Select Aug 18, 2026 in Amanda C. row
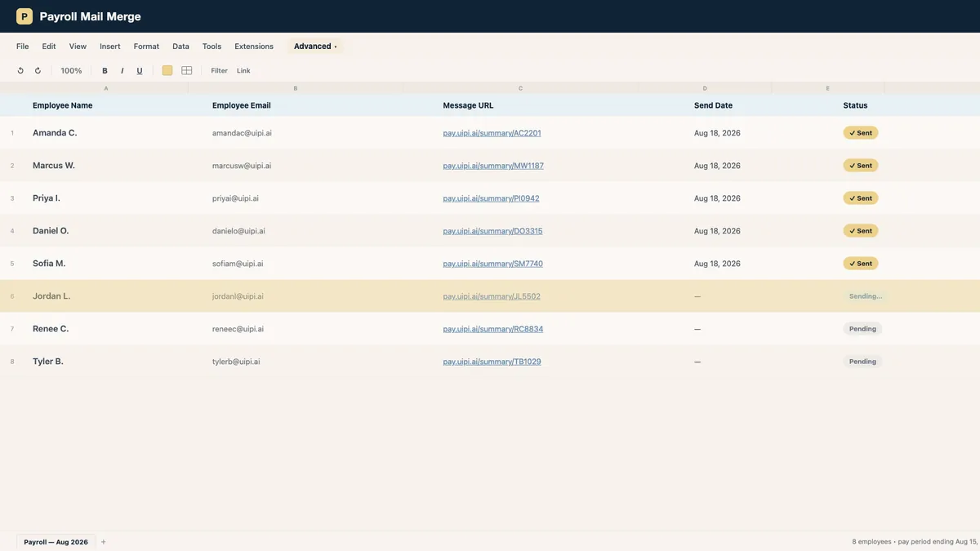Viewport: 980px width, 551px height. point(717,133)
